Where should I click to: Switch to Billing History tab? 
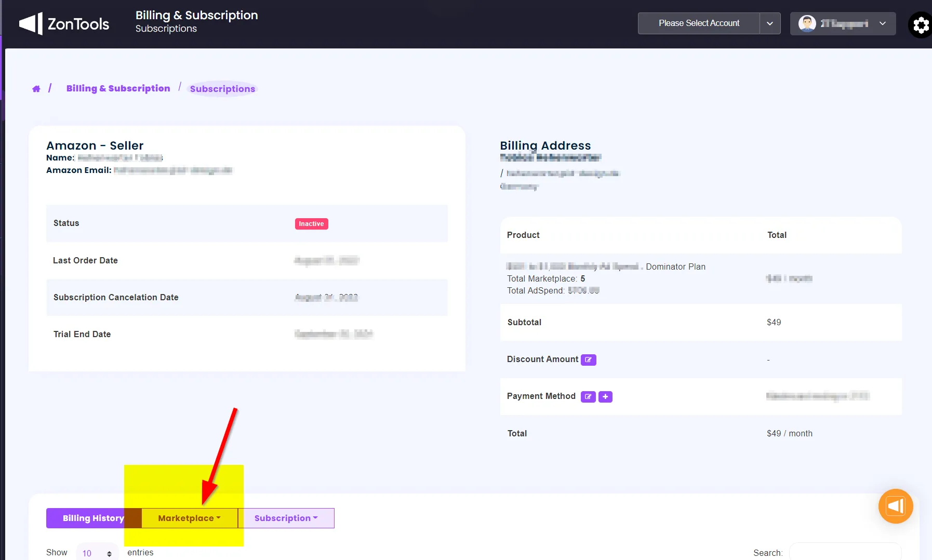94,518
